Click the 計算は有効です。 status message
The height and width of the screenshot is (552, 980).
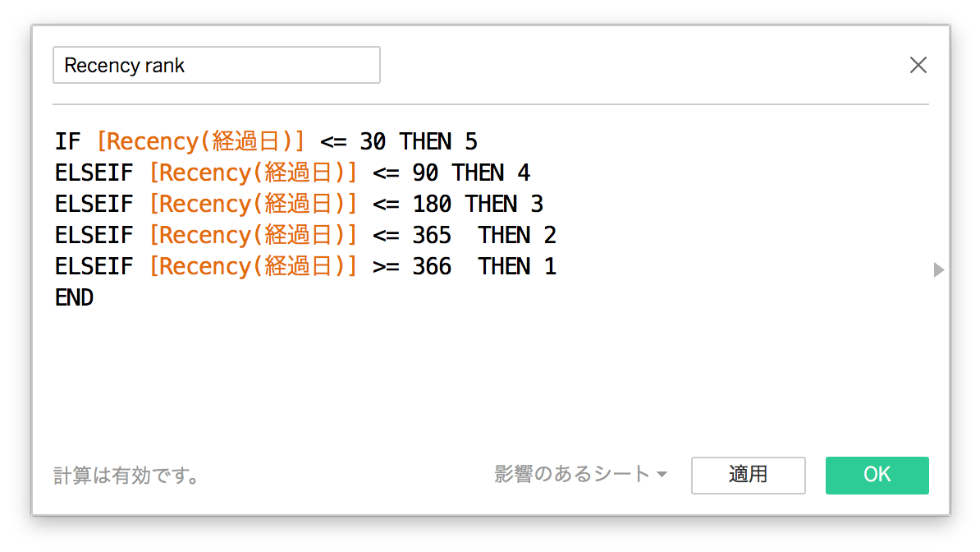coord(127,476)
